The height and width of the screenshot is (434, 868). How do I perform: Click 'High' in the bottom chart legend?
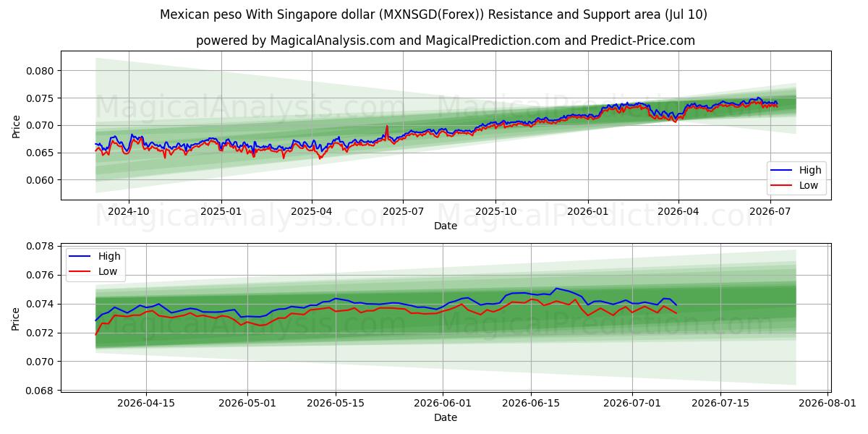click(x=109, y=256)
